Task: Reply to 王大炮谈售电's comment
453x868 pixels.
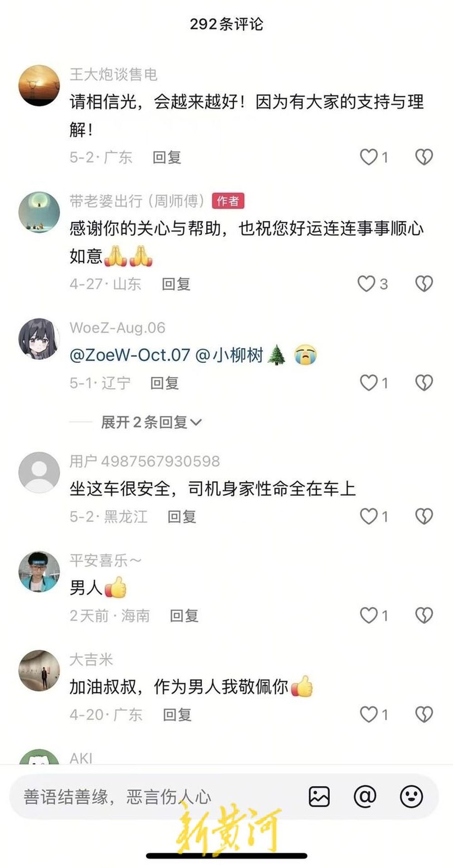Action: coord(167,157)
